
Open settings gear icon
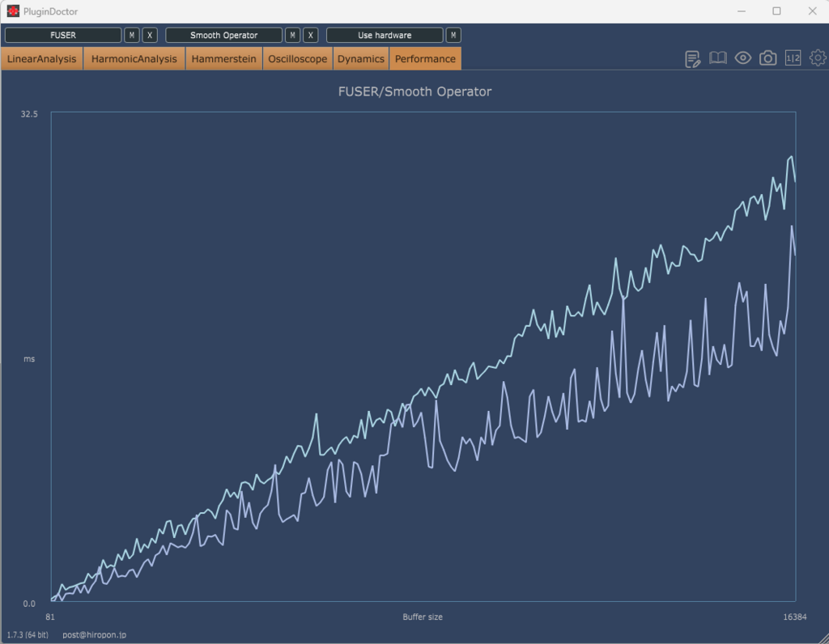[x=818, y=57]
